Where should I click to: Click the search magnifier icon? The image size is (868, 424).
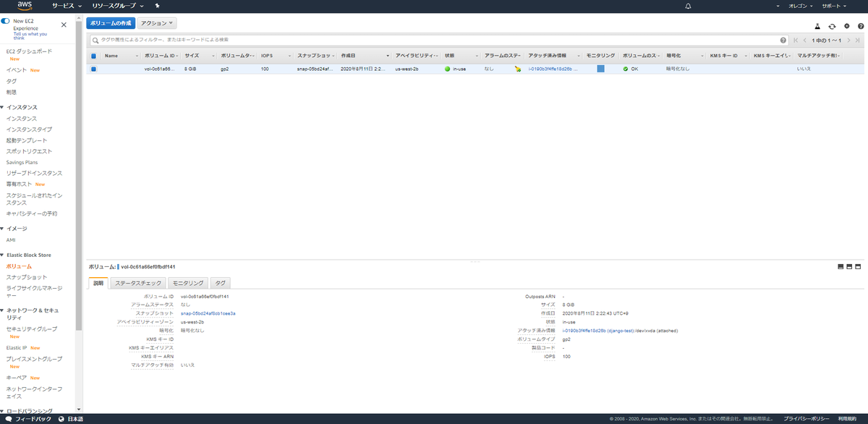pyautogui.click(x=95, y=40)
